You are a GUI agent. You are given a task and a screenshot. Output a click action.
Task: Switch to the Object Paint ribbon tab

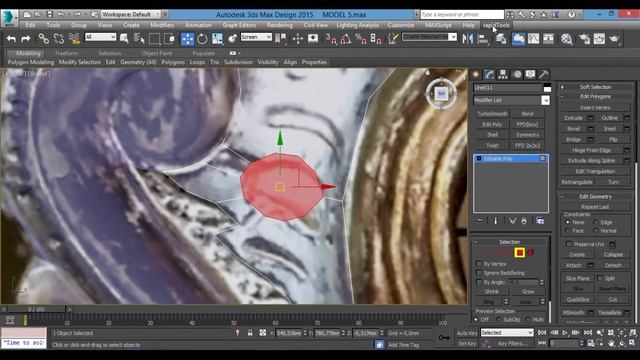pos(157,53)
